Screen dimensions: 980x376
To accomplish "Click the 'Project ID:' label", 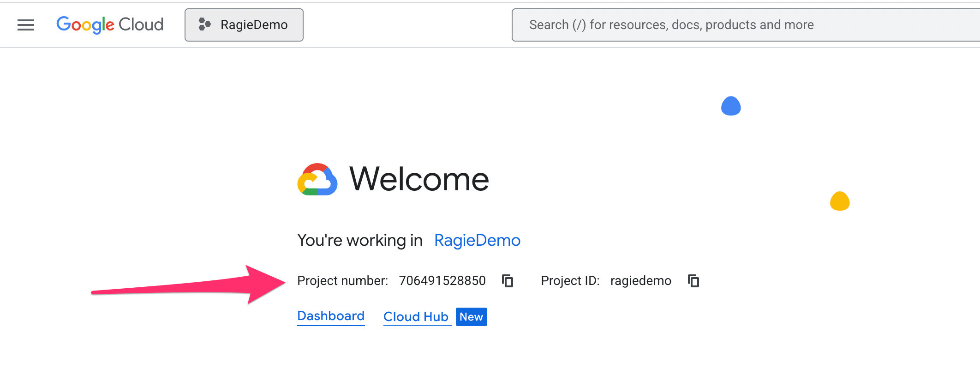I will [570, 281].
